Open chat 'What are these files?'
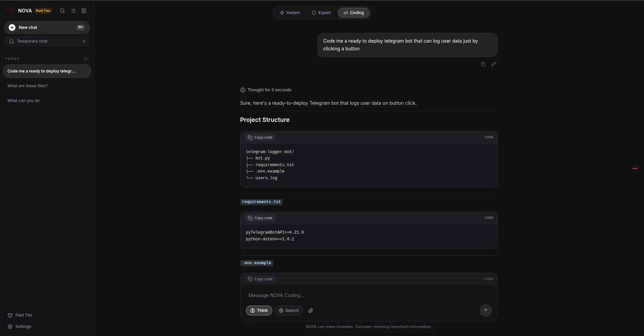Viewport: 644px width, 336px height. pyautogui.click(x=47, y=86)
